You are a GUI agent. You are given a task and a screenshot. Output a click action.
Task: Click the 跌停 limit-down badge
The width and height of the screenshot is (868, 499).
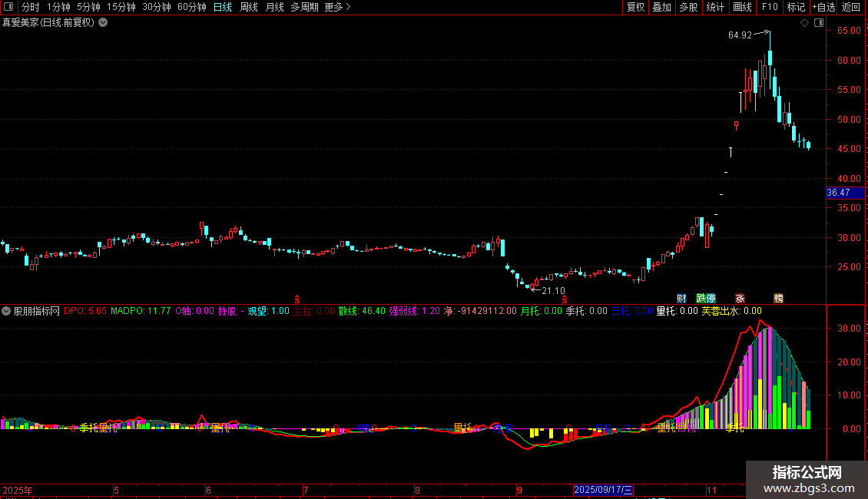click(x=706, y=298)
